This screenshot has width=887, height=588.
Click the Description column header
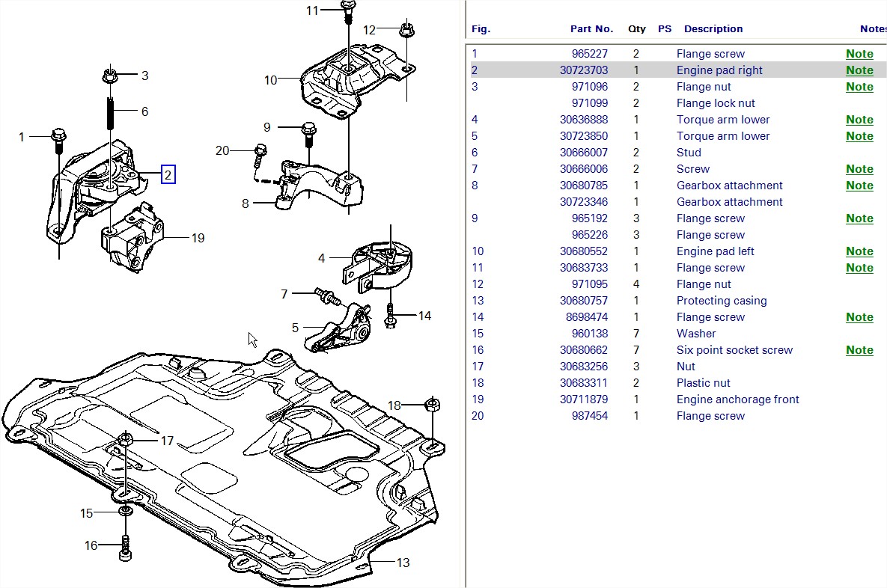(x=713, y=29)
